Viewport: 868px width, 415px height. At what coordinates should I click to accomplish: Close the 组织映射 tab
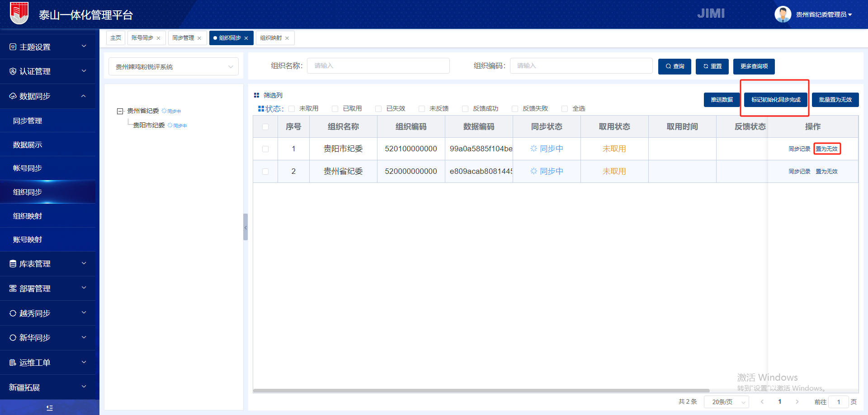click(287, 38)
